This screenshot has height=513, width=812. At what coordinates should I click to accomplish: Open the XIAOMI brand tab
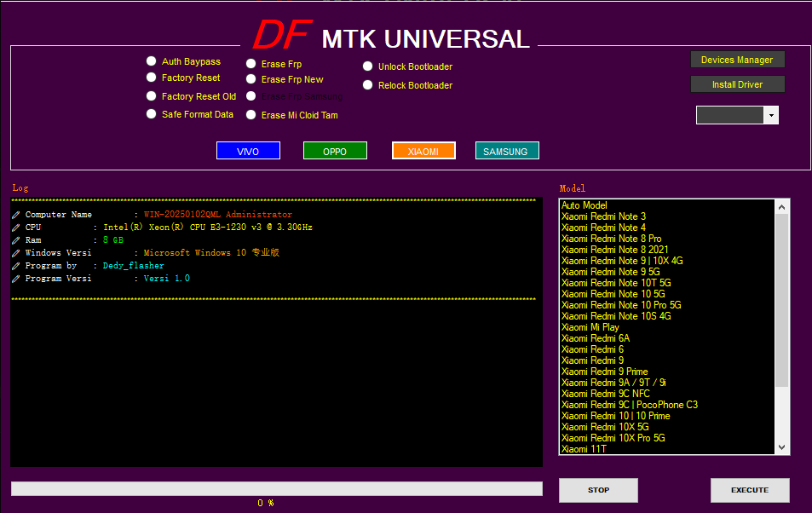(x=423, y=151)
